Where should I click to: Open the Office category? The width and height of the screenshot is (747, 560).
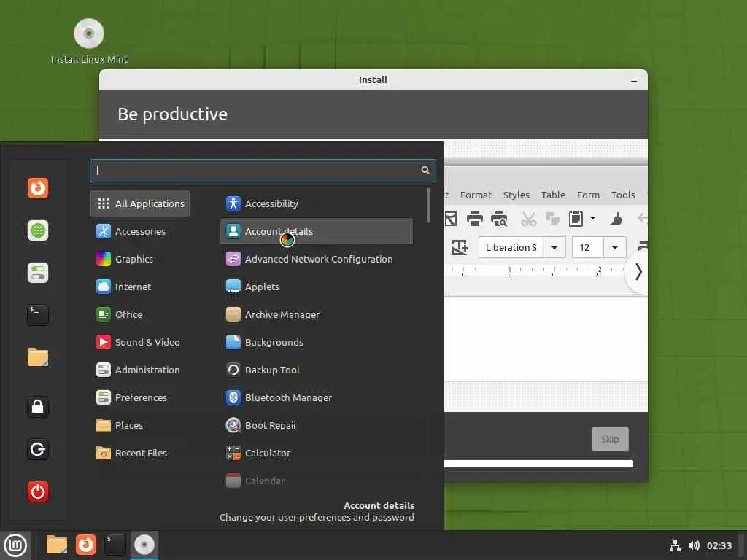140,314
